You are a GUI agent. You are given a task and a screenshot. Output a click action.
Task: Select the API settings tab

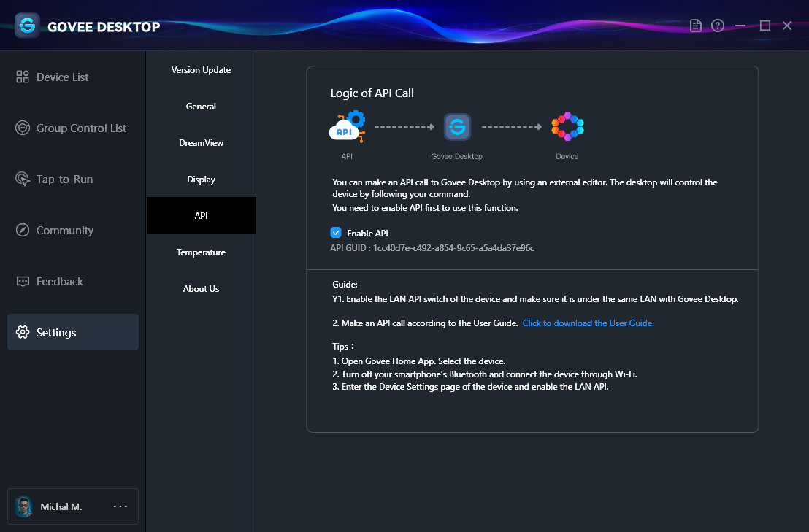point(202,215)
